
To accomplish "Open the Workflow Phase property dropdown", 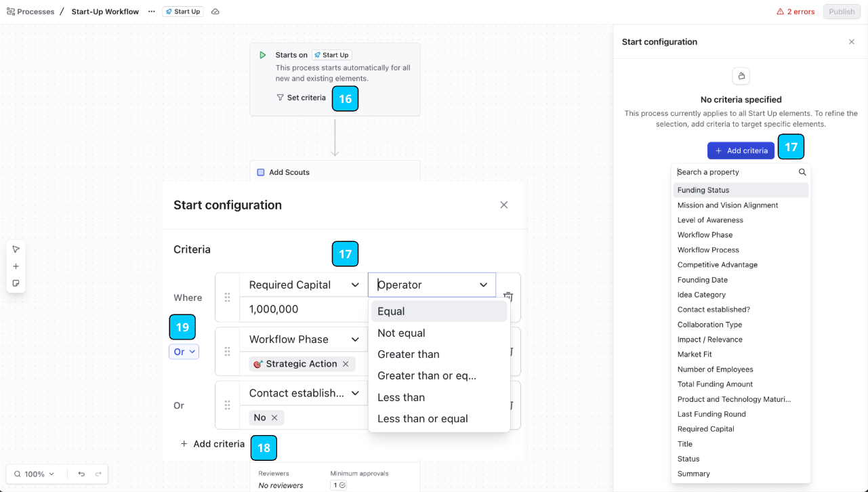I will coord(304,339).
